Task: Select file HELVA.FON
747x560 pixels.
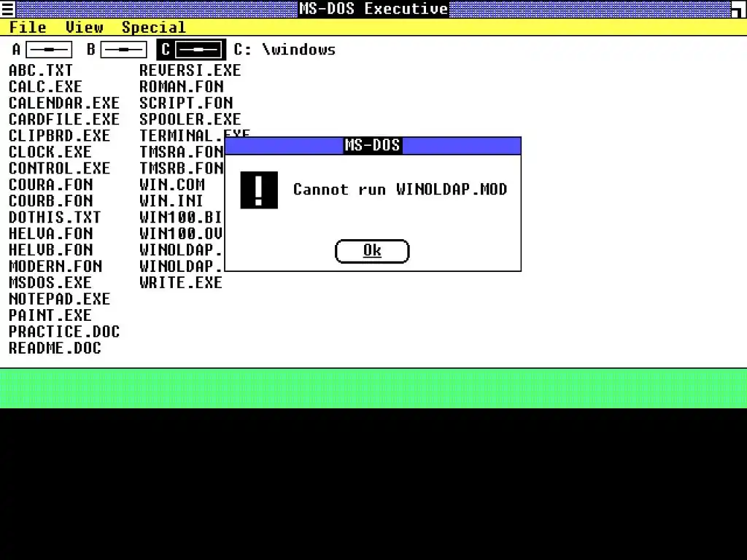Action: pos(50,233)
